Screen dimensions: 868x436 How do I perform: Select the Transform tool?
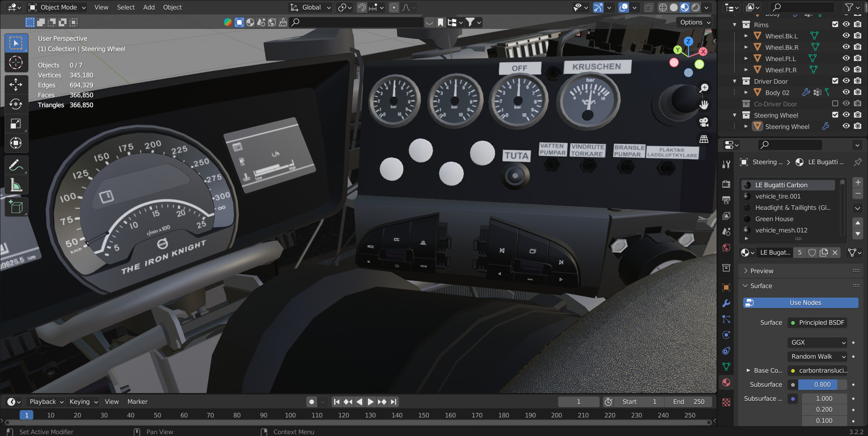[16, 143]
